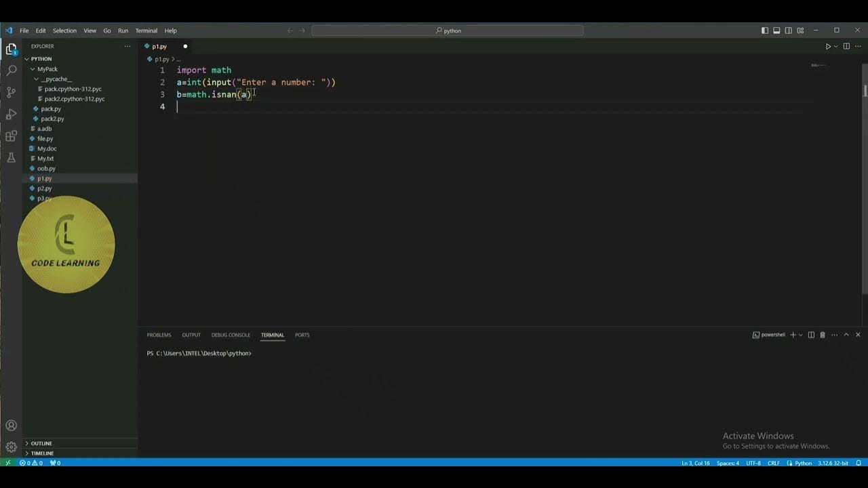Change indentation via Spaces: 4

pos(728,463)
